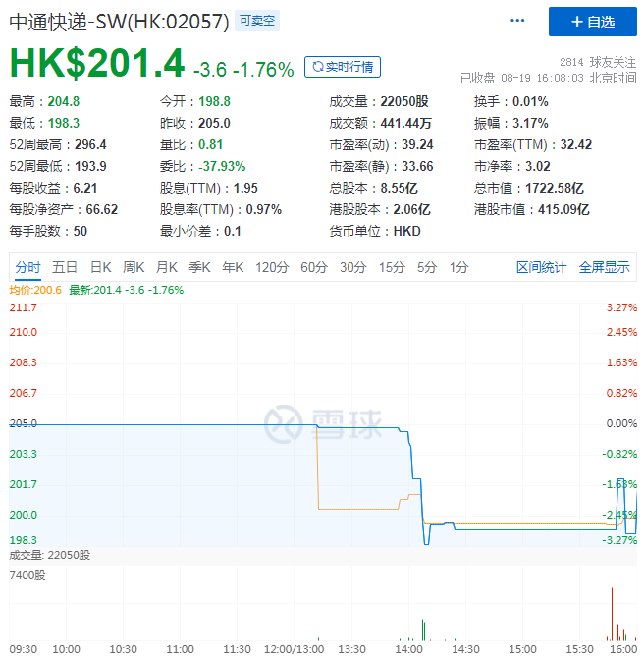This screenshot has width=644, height=665.
Task: Click the 换手 0.01% stat
Action: click(x=511, y=102)
